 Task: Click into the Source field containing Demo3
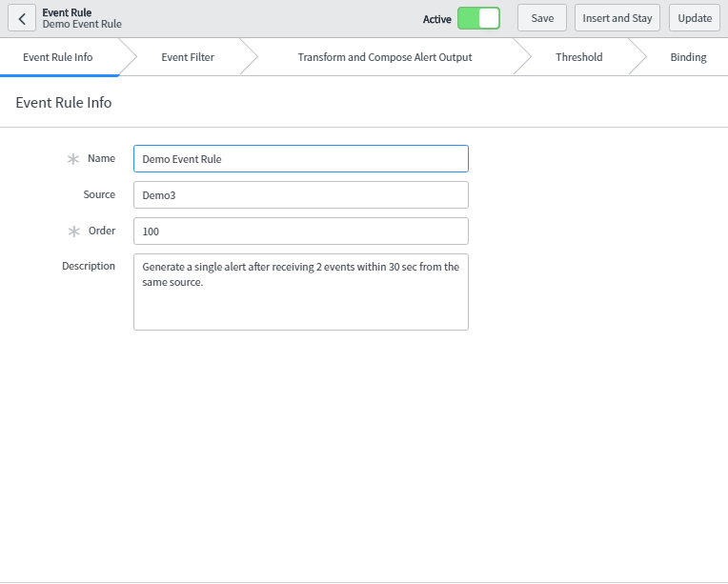click(x=301, y=195)
